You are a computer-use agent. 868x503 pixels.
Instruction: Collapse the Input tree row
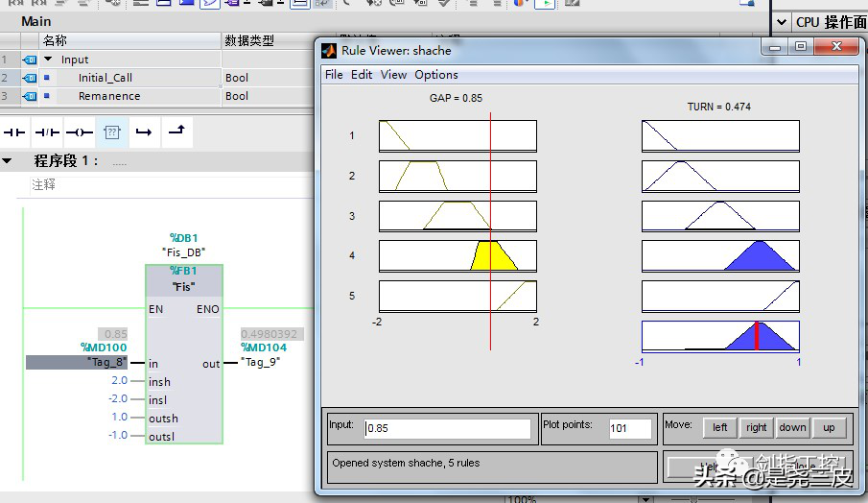point(48,60)
